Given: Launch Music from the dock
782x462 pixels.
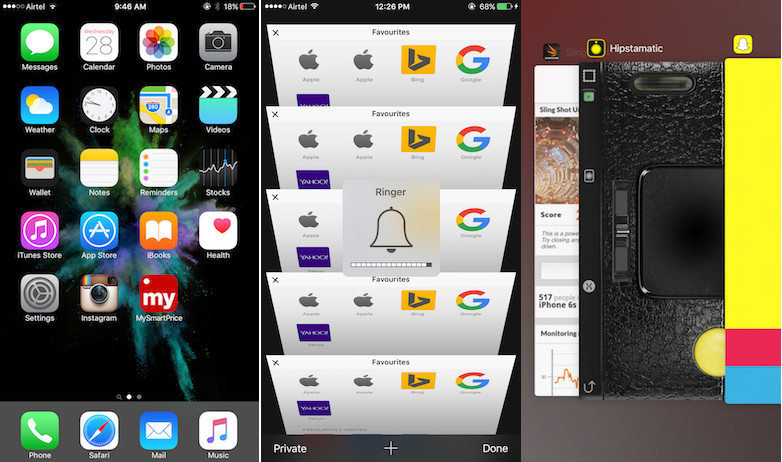Looking at the screenshot, I should click(218, 431).
